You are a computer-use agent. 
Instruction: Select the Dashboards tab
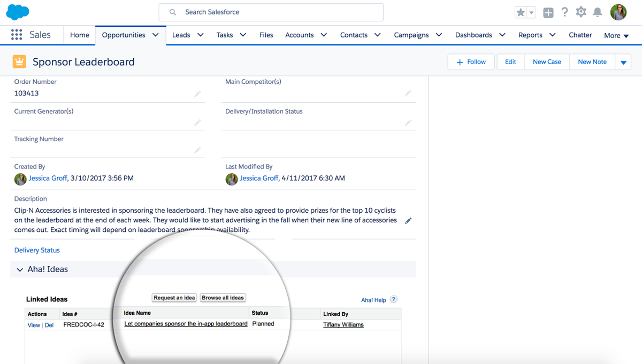[473, 35]
